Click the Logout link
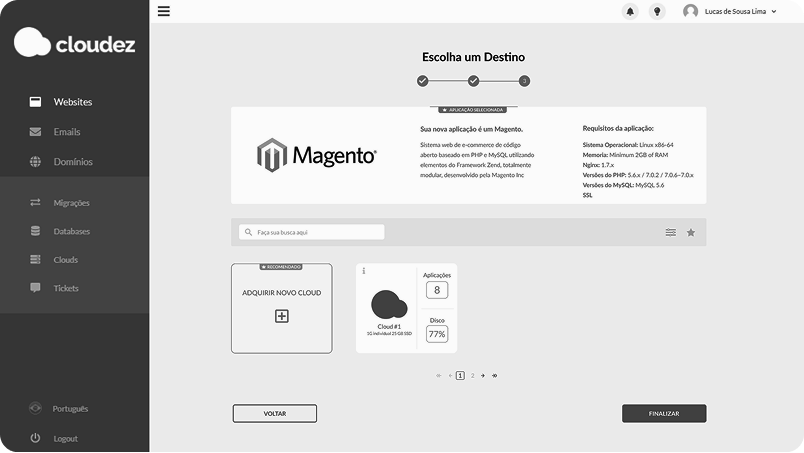This screenshot has width=804, height=453. pos(66,439)
